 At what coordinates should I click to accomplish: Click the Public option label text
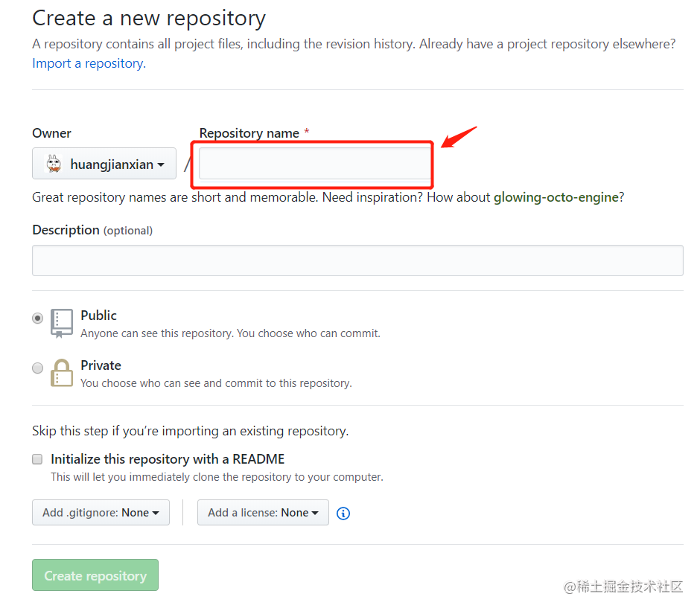(98, 316)
